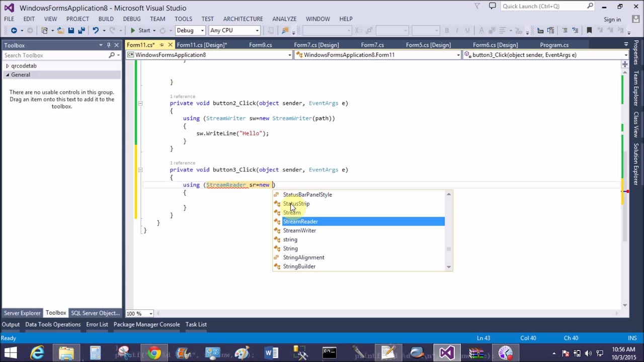Save the current file with Save icon

[x=71, y=30]
